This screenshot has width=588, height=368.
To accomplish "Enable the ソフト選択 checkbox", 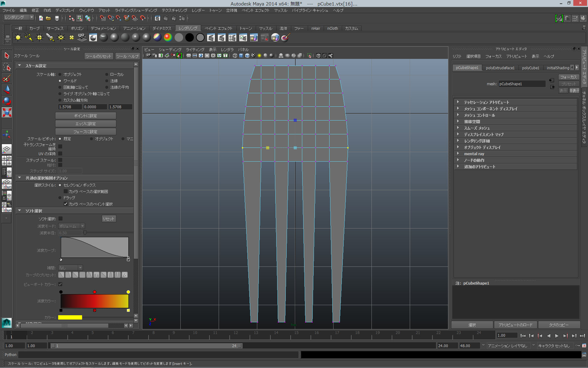I will coord(61,218).
